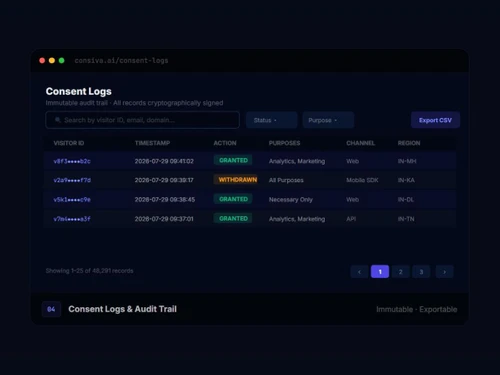500x375 pixels.
Task: Click the IN-DL region cell
Action: click(406, 200)
